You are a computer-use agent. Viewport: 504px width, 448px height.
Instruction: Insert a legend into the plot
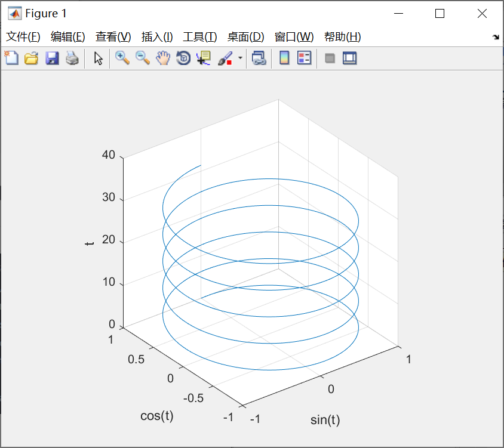(x=305, y=58)
